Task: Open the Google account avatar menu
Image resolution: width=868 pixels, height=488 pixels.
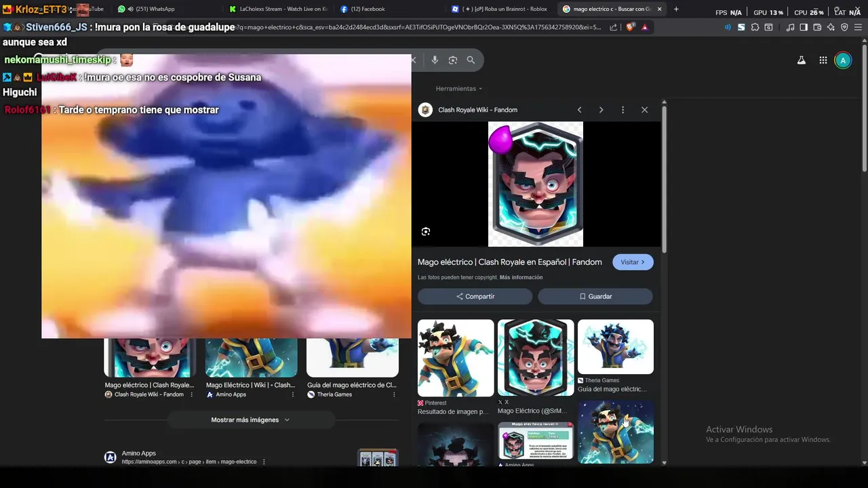Action: (x=843, y=60)
